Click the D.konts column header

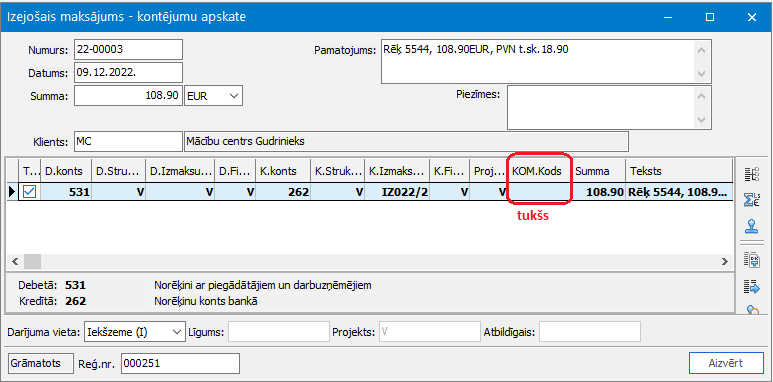click(x=66, y=171)
